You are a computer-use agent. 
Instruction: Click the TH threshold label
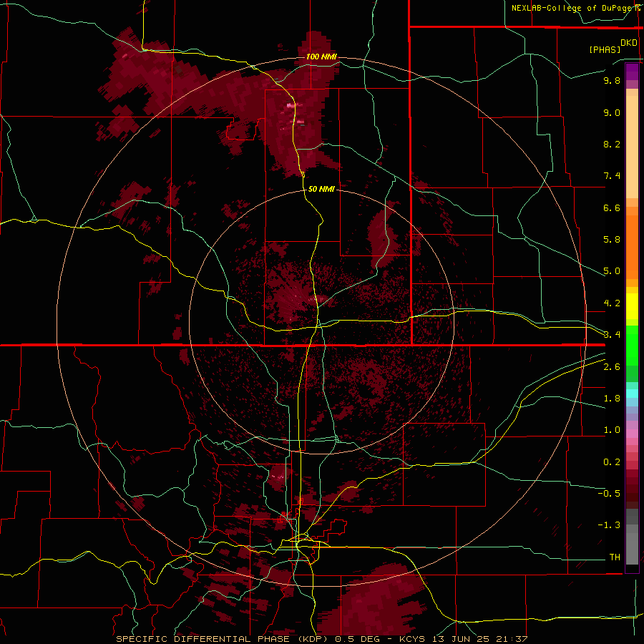click(x=615, y=557)
